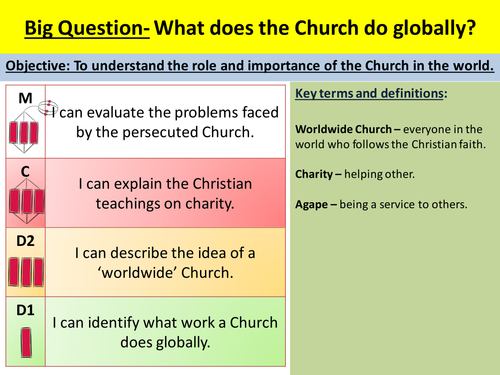The width and height of the screenshot is (500, 375).
Task: Click 'I can explain the Christian teachings' row
Action: click(165, 193)
